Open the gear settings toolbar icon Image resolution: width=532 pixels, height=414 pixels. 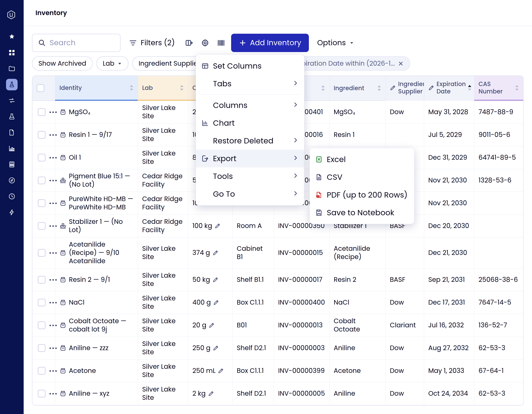[205, 43]
